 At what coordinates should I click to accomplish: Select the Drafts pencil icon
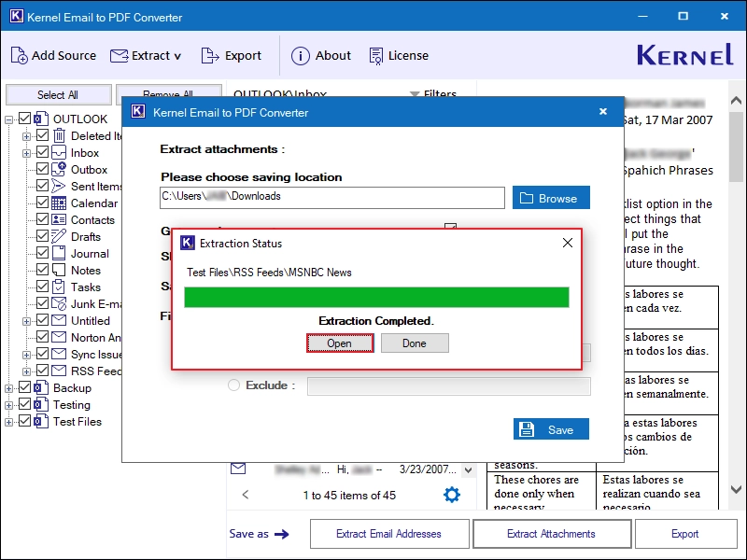59,237
